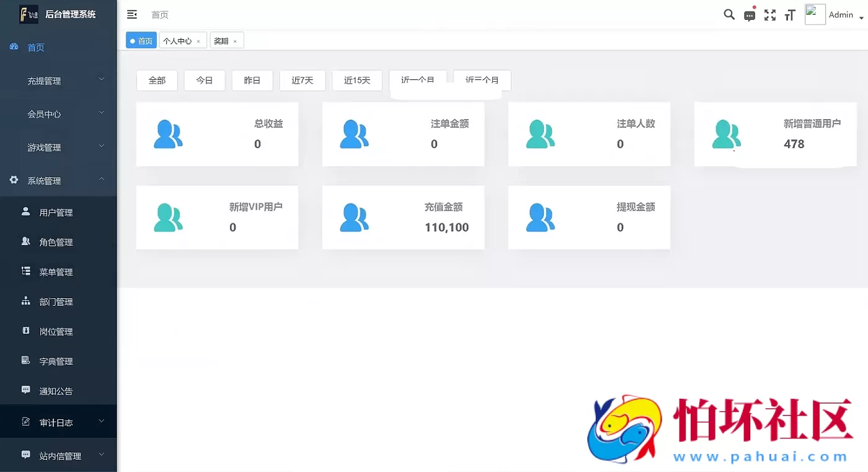Open the 近一个月 filter

tap(418, 79)
